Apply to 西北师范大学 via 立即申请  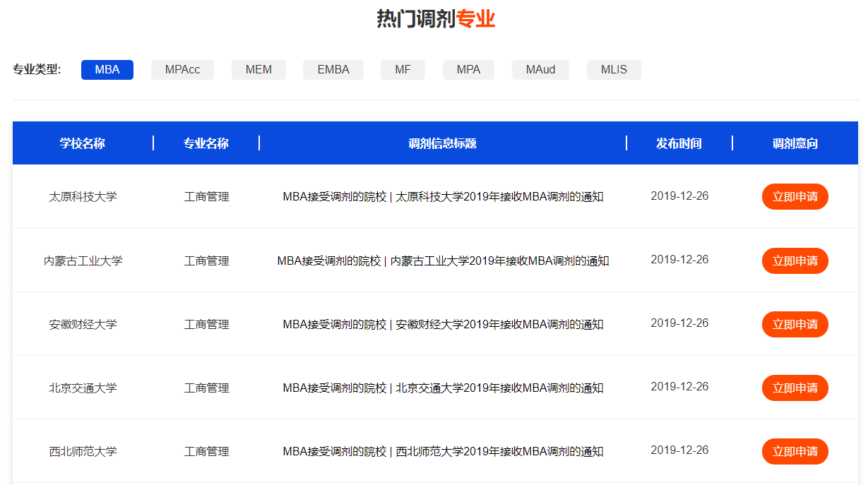[795, 452]
